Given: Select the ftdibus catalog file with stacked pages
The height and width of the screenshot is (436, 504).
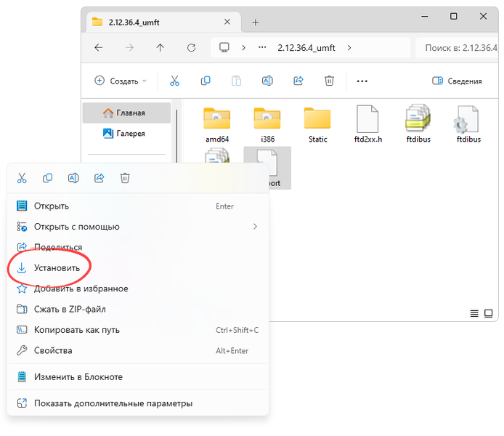Looking at the screenshot, I should tap(418, 125).
